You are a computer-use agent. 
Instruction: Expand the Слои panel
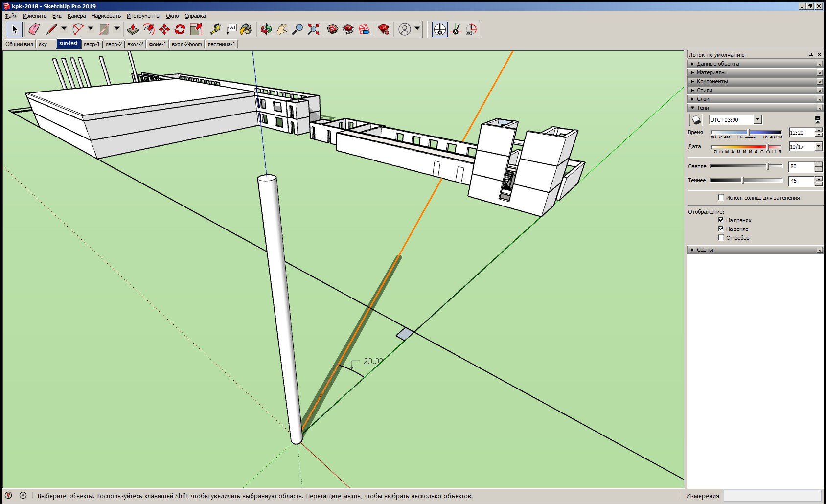pyautogui.click(x=755, y=99)
